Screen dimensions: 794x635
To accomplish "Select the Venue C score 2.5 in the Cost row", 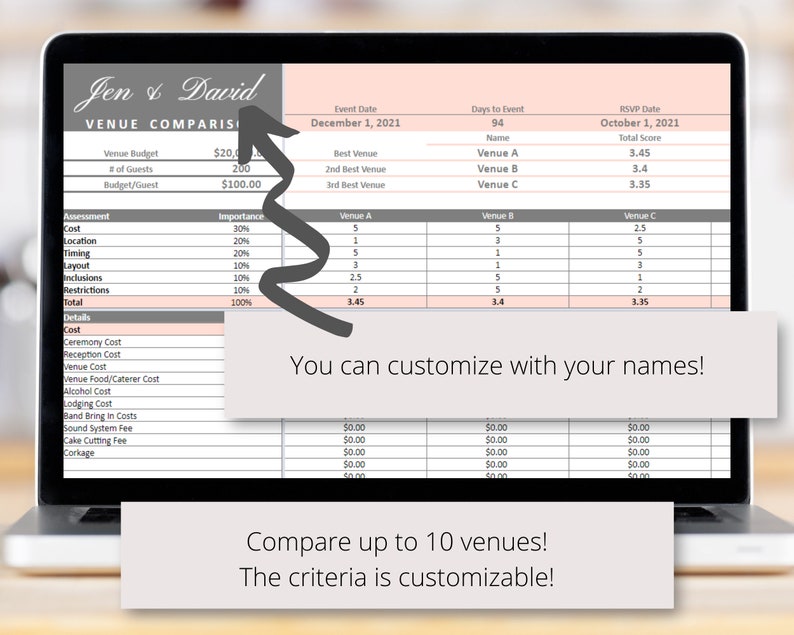I will pyautogui.click(x=640, y=228).
